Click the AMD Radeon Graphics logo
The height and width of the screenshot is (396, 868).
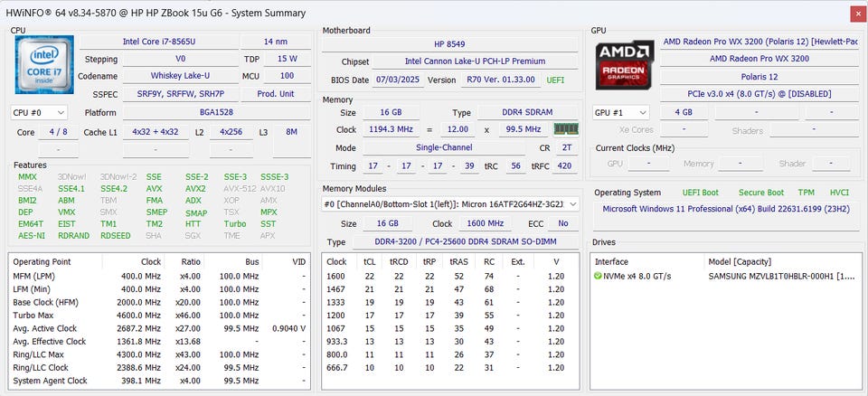[x=625, y=64]
